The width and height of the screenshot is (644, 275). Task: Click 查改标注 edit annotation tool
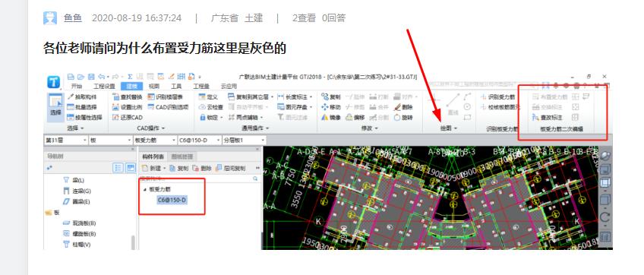pos(547,117)
